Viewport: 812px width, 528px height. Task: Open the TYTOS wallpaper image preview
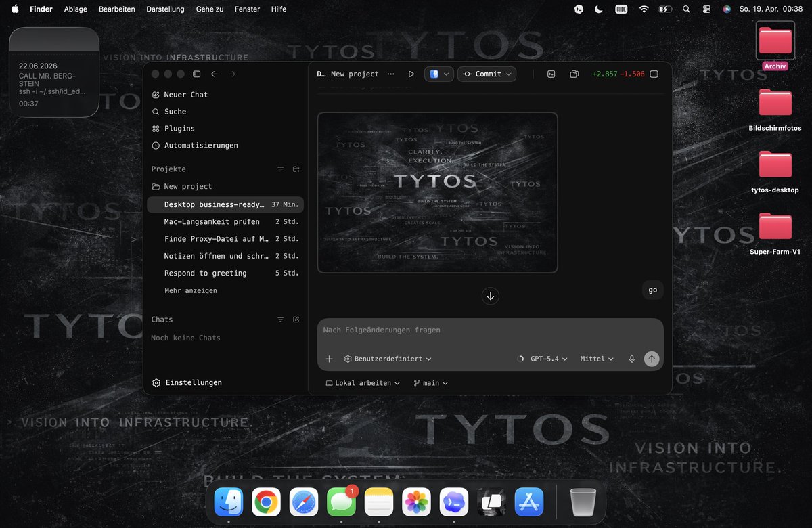coord(437,192)
